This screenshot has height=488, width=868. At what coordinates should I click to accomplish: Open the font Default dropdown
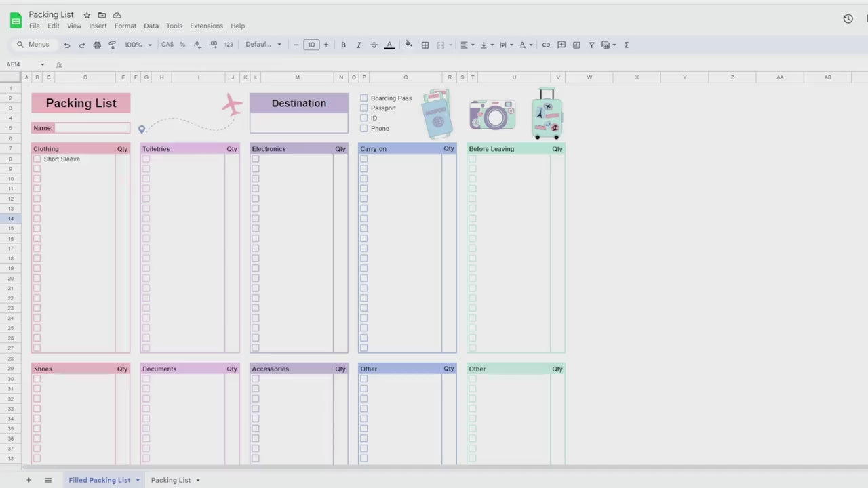263,45
